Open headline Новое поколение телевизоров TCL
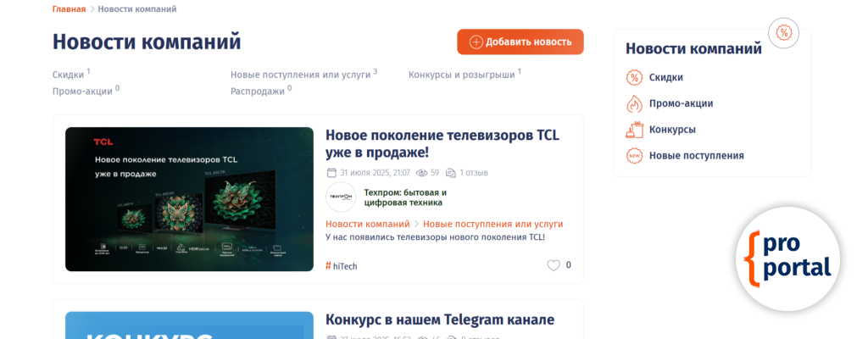 [x=442, y=143]
